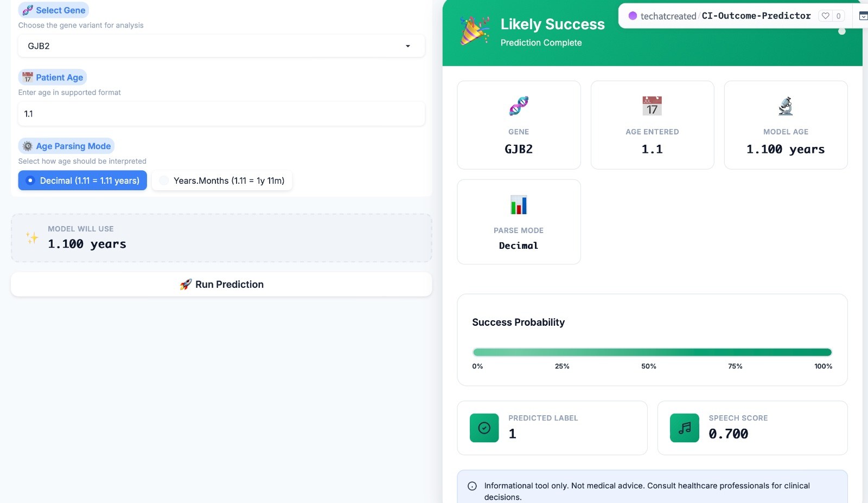Viewport: 868px width, 503px height.
Task: Click the party popper icon beside Likely Success
Action: pyautogui.click(x=475, y=31)
